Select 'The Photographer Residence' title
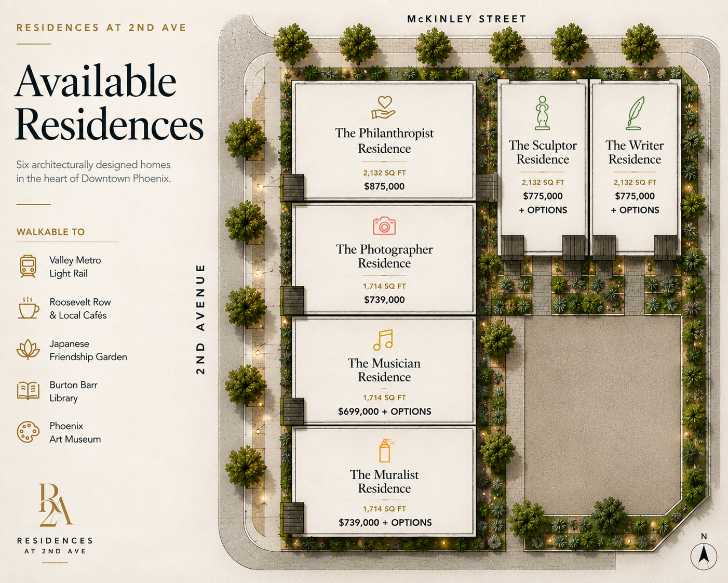728x583 pixels. click(384, 256)
